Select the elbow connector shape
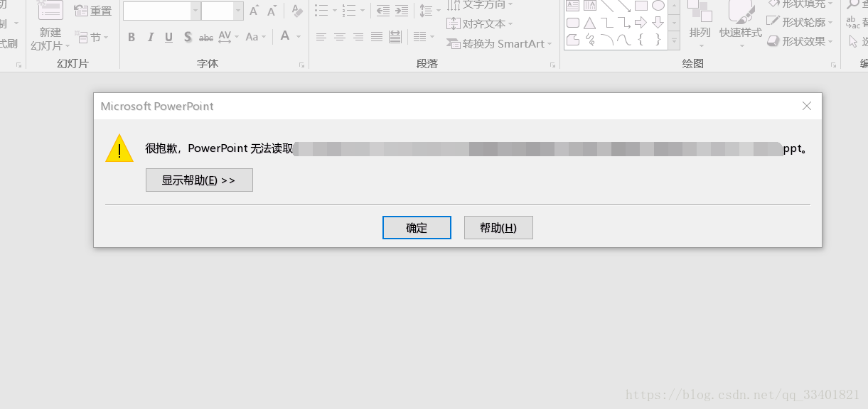This screenshot has width=868, height=409. [607, 23]
